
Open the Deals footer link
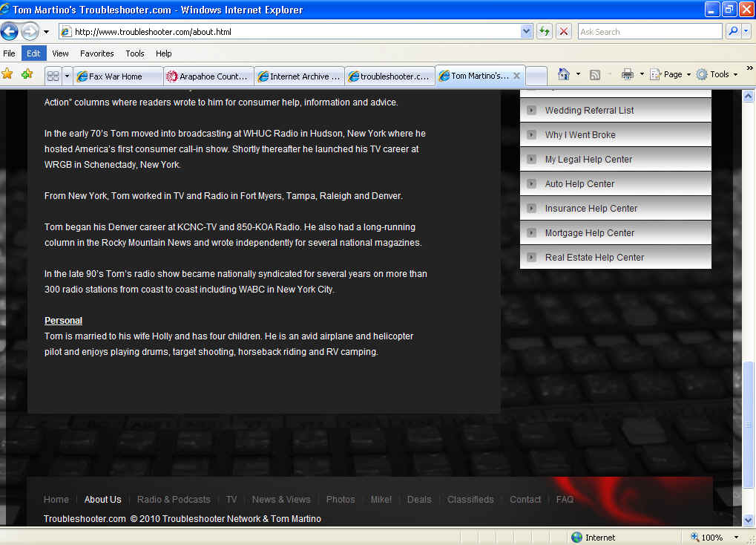(419, 500)
